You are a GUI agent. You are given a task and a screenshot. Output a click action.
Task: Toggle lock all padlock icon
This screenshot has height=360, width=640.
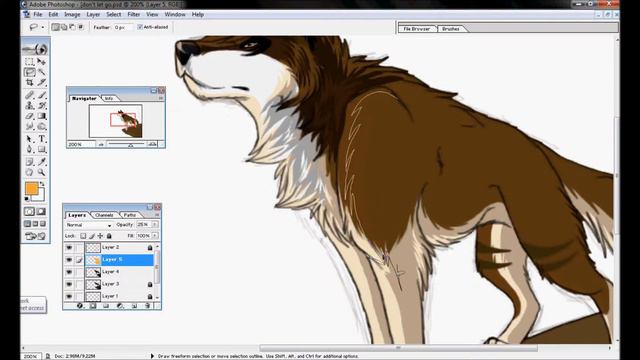point(109,236)
